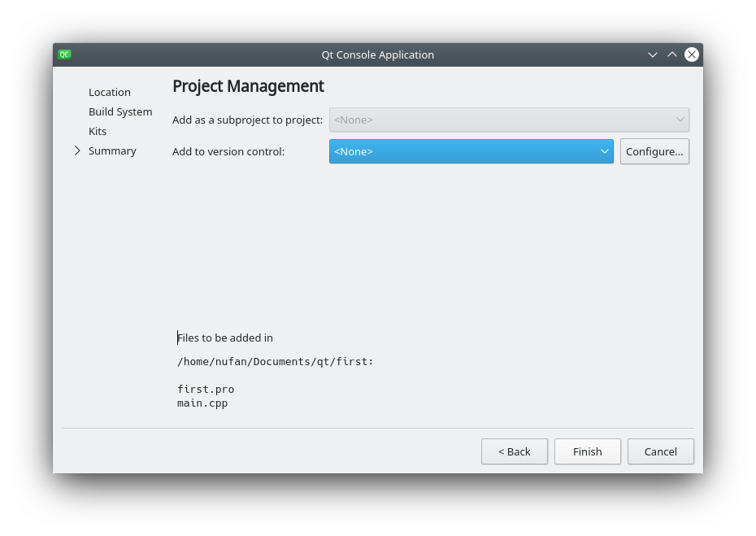
Task: Close the wizard with the X button
Action: pyautogui.click(x=691, y=54)
